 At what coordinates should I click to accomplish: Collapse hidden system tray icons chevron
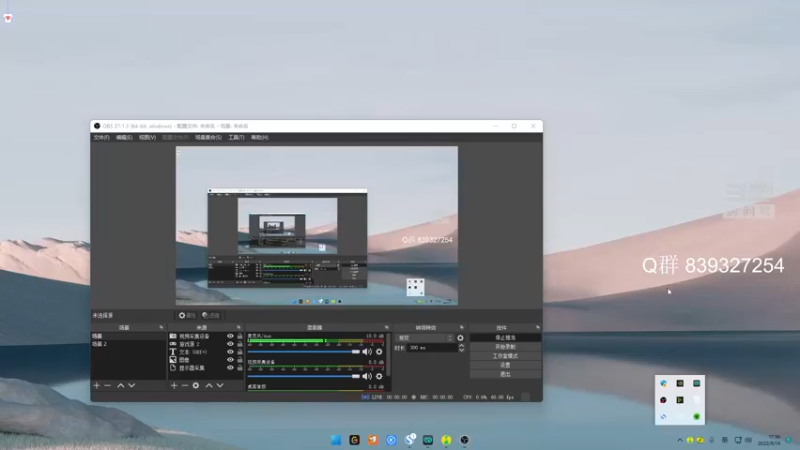pyautogui.click(x=680, y=440)
